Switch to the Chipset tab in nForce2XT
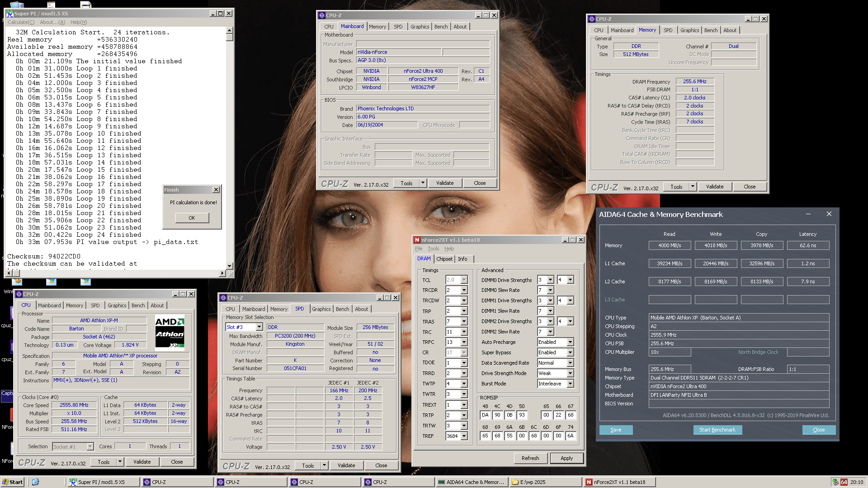868x488 pixels. click(444, 259)
